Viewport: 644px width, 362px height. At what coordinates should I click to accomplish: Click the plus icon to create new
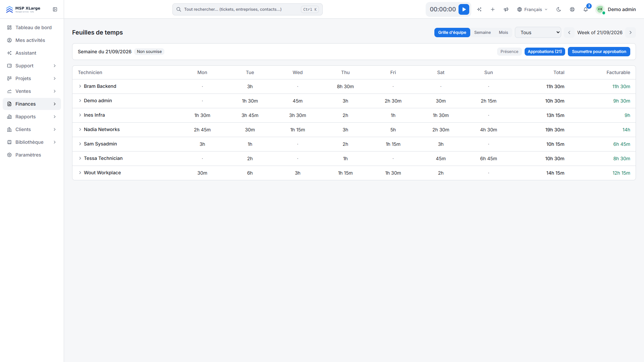493,9
